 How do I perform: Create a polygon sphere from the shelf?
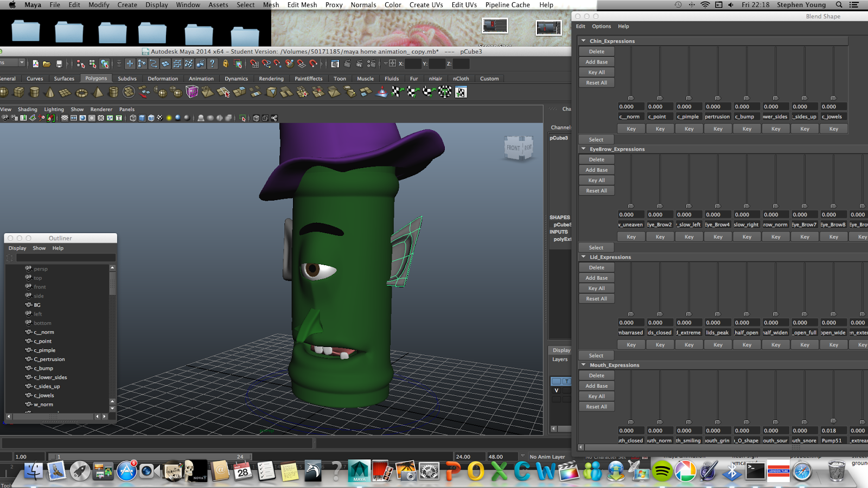point(3,92)
